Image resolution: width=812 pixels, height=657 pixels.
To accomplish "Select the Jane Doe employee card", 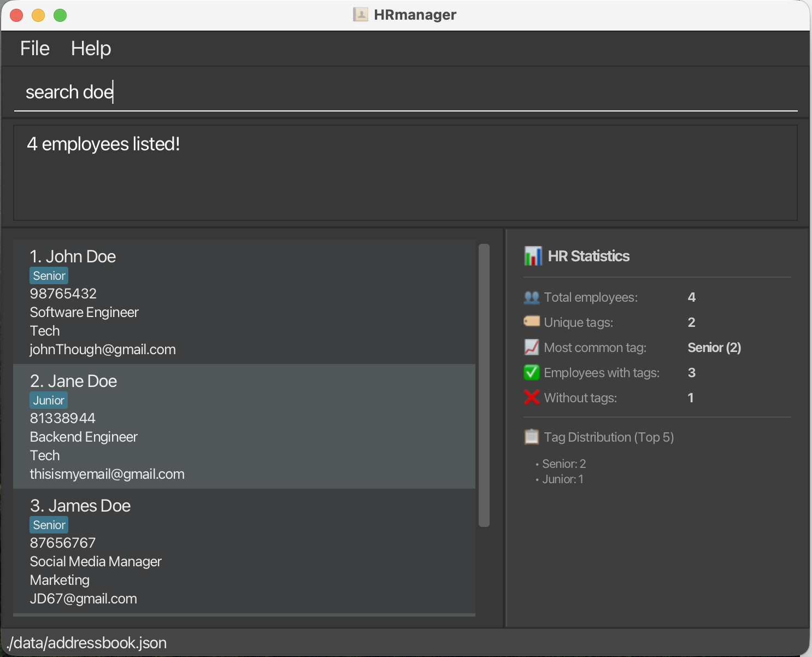I will (244, 426).
